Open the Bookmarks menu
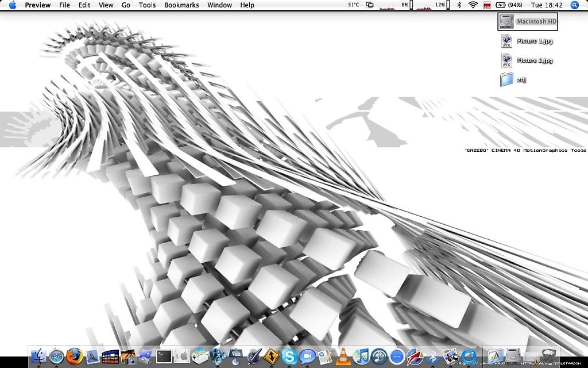Image resolution: width=588 pixels, height=368 pixels. point(181,5)
